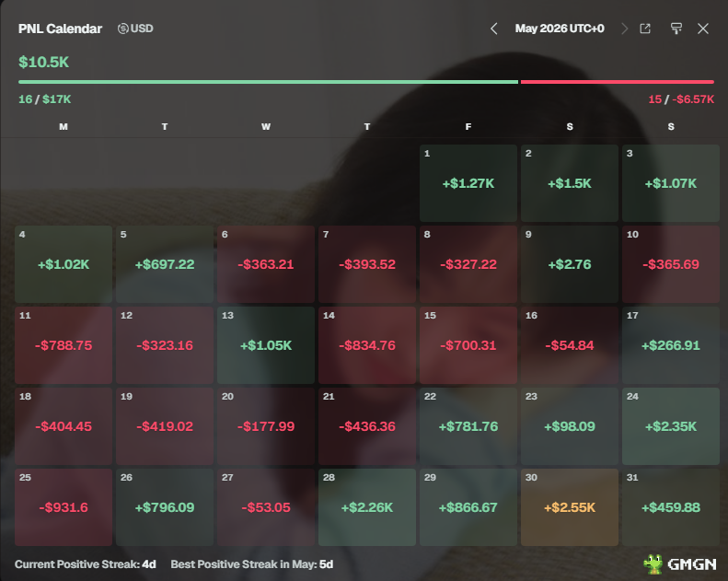
Task: Select May 17 cell showing +$266.91
Action: pos(670,345)
